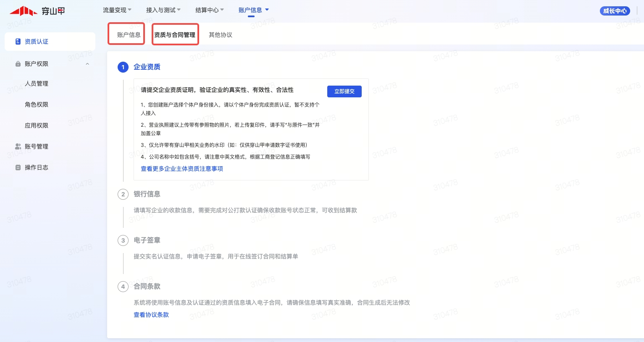Click step 3 circle for 电子签章
The height and width of the screenshot is (342, 644).
pyautogui.click(x=123, y=240)
